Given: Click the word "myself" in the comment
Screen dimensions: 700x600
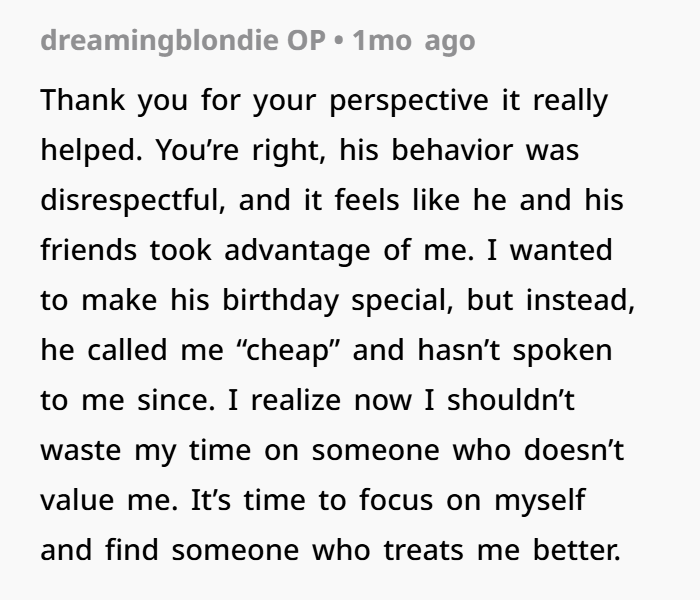Looking at the screenshot, I should point(539,500).
